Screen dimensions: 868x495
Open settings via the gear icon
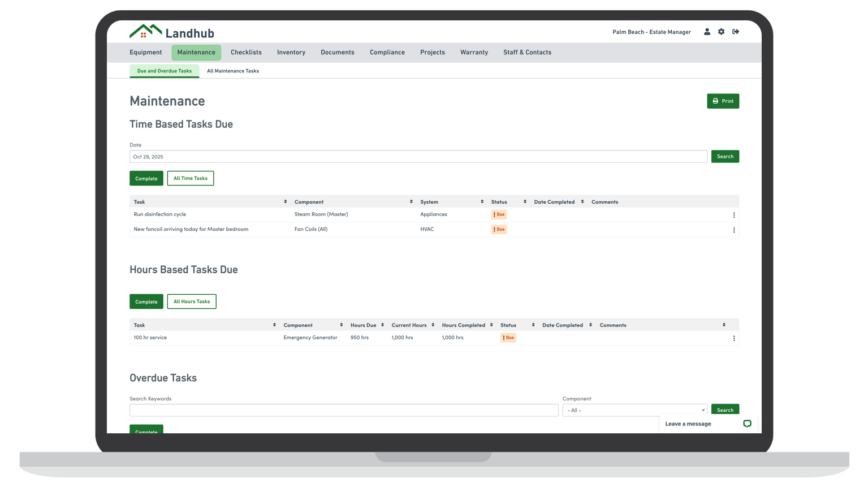[x=721, y=32]
